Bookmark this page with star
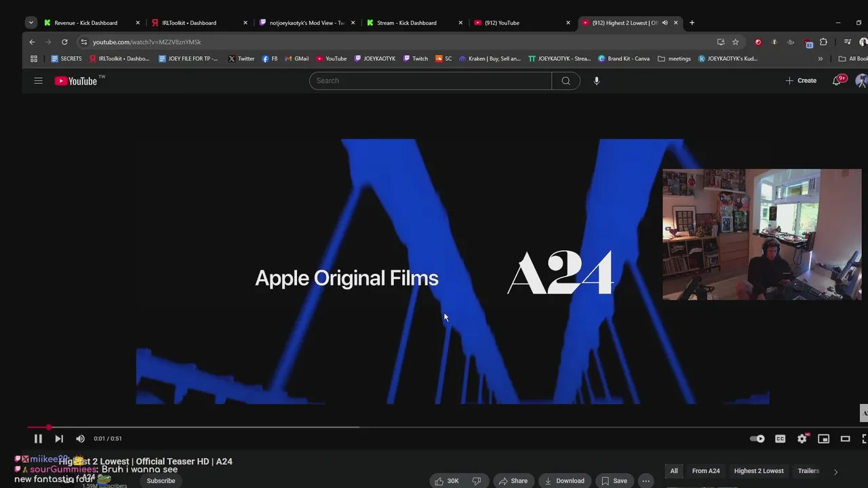 coord(736,42)
